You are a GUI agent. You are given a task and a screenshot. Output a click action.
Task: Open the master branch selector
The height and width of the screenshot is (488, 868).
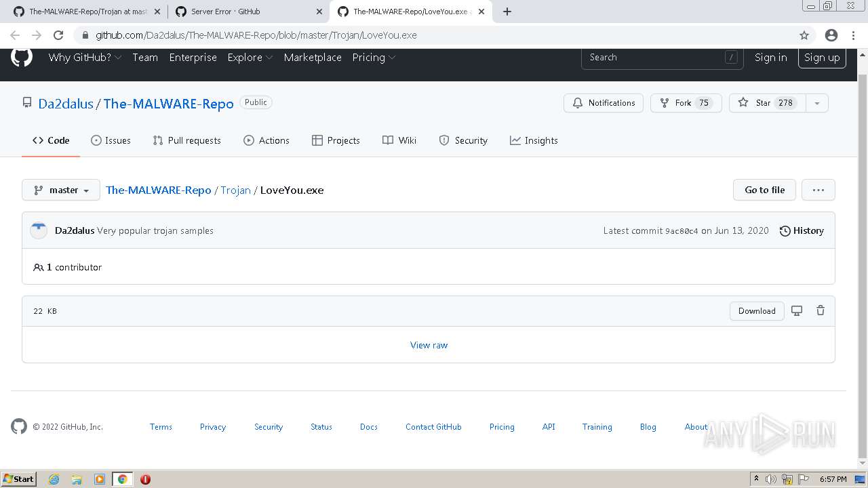point(61,190)
